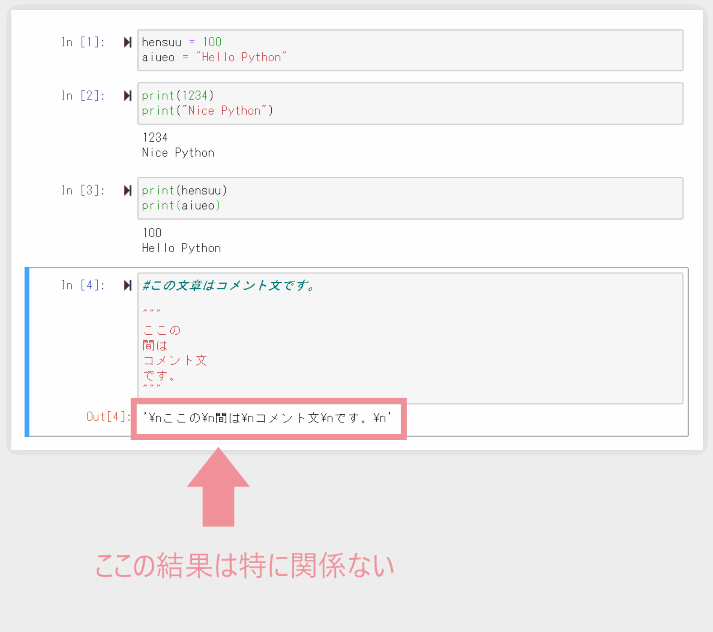Click the print("Nice Python") code line
Screen dimensions: 713x632
coord(207,111)
